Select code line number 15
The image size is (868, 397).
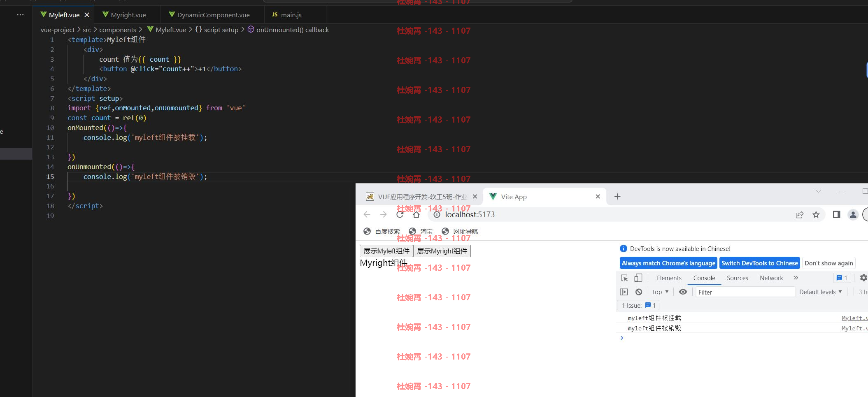click(50, 176)
